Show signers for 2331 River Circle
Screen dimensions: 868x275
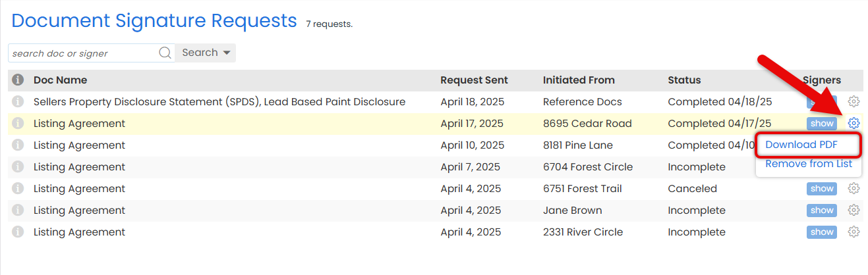[x=822, y=232]
